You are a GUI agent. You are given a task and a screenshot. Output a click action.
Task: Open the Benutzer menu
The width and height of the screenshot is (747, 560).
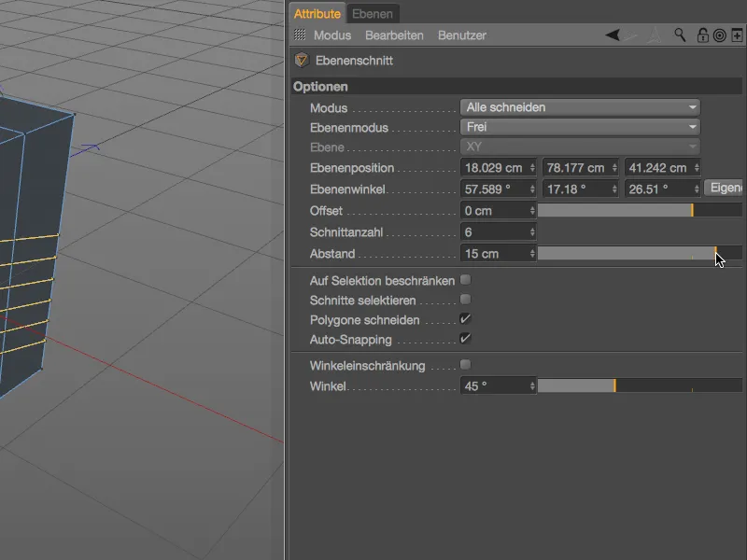click(461, 35)
